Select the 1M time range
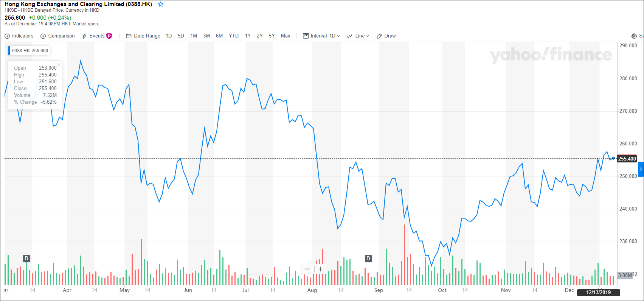This screenshot has width=644, height=301. [x=194, y=36]
